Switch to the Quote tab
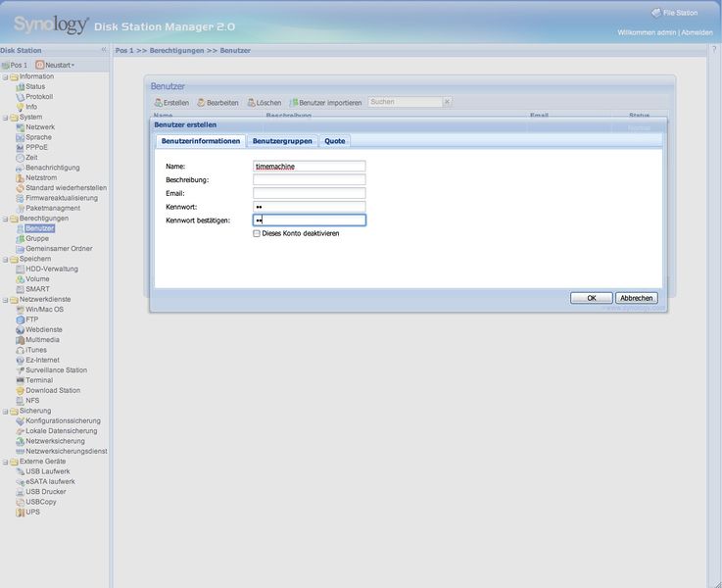The image size is (722, 588). pos(335,141)
